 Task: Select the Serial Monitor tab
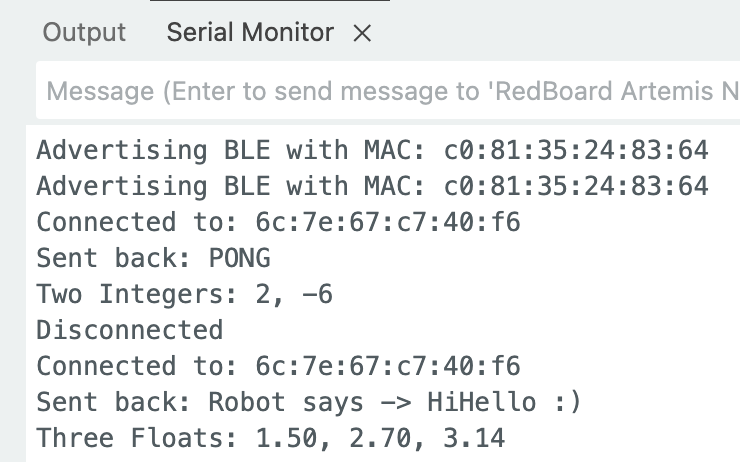(250, 33)
